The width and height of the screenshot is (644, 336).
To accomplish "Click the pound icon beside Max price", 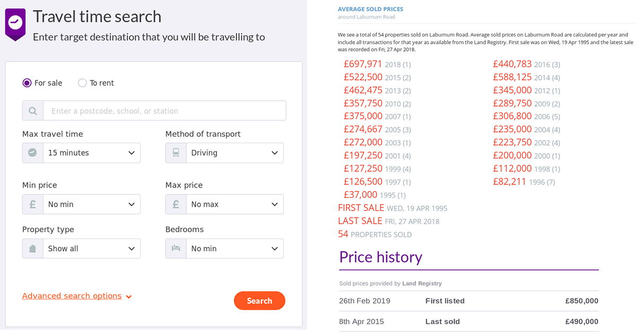I will pos(176,204).
